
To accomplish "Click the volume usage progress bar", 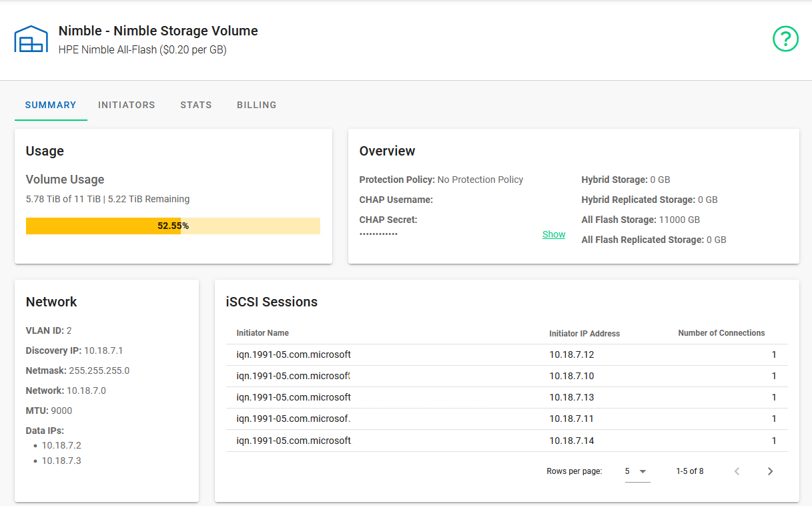I will click(173, 226).
